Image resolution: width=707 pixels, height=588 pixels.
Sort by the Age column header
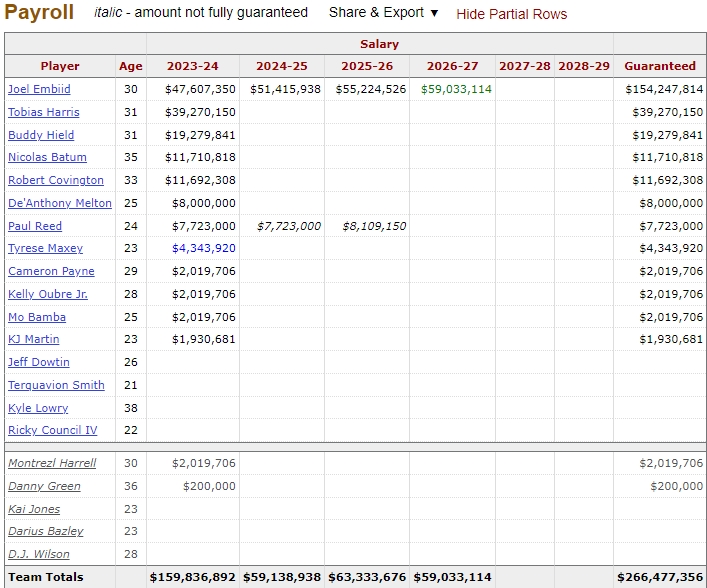[x=131, y=66]
